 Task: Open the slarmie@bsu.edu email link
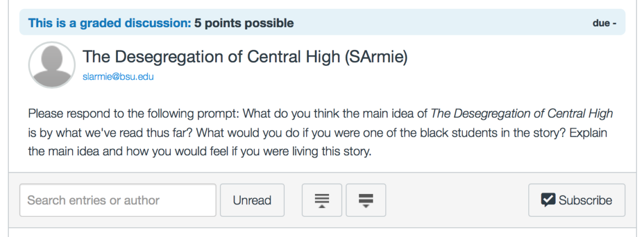pyautogui.click(x=118, y=77)
